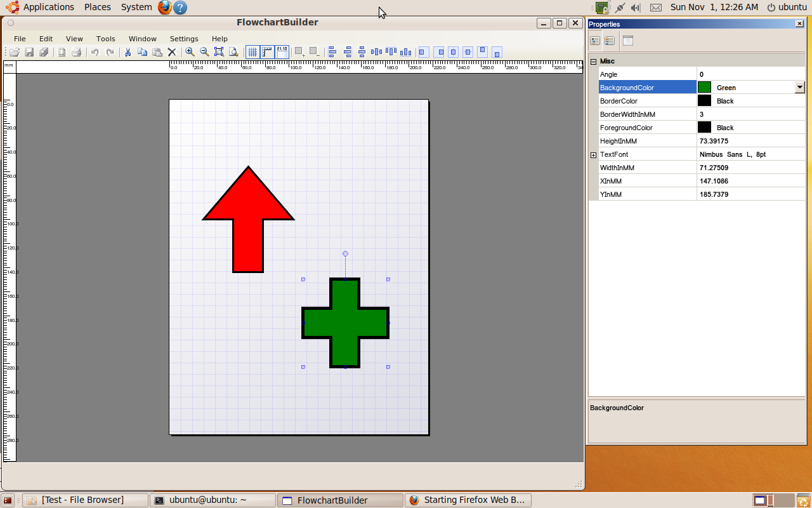Click the Save All toolbar icon
This screenshot has height=508, width=812.
(x=44, y=52)
